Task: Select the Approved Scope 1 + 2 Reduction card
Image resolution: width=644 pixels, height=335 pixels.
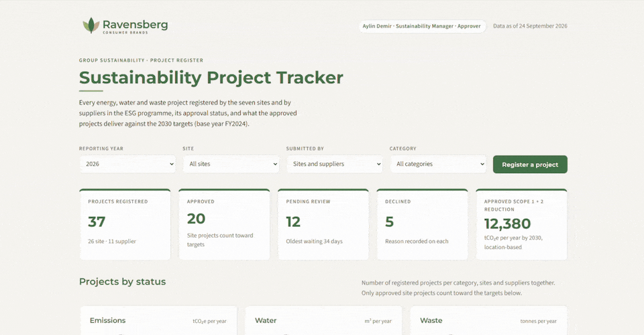Action: [521, 224]
